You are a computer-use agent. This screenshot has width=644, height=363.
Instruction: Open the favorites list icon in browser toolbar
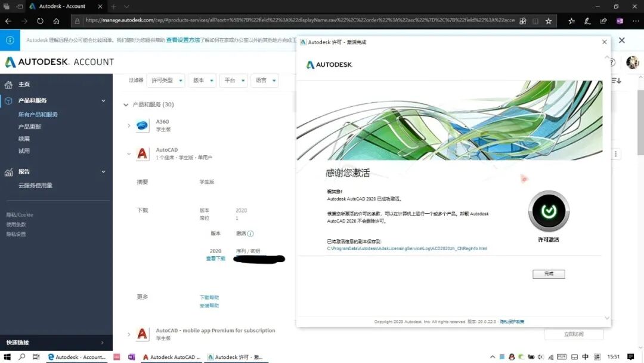(571, 21)
